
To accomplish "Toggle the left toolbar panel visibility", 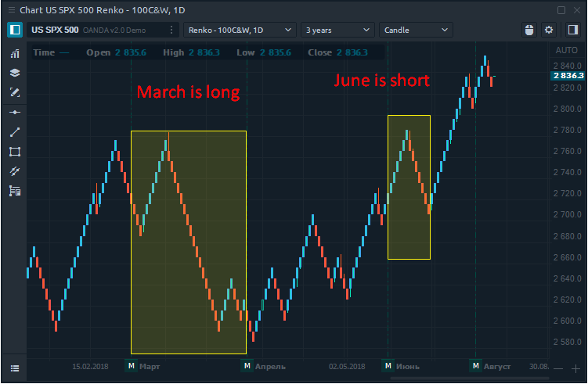I will click(x=15, y=30).
